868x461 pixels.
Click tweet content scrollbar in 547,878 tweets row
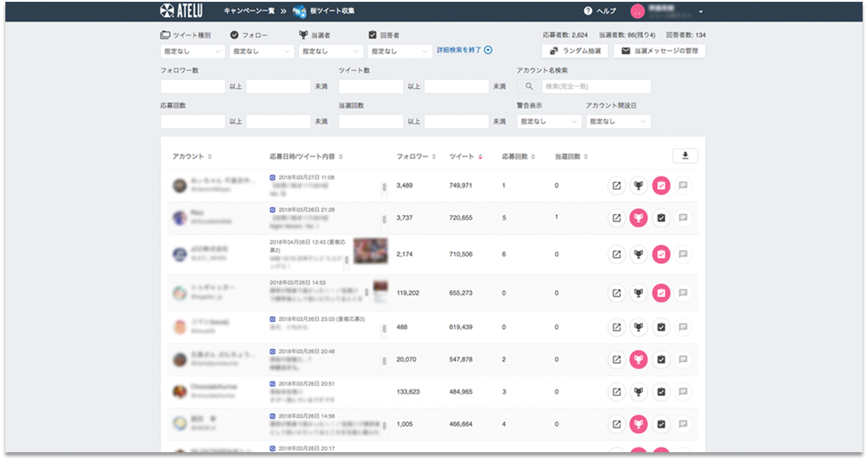point(385,361)
